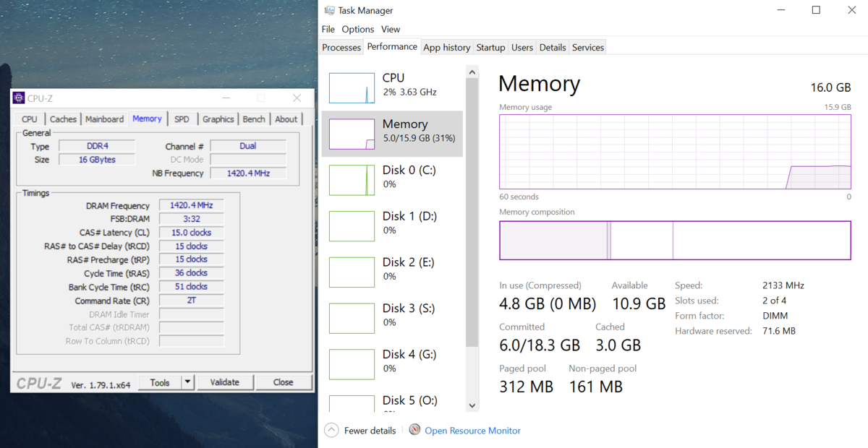Switch to the Details tab
Viewport: 868px width, 448px height.
[553, 47]
